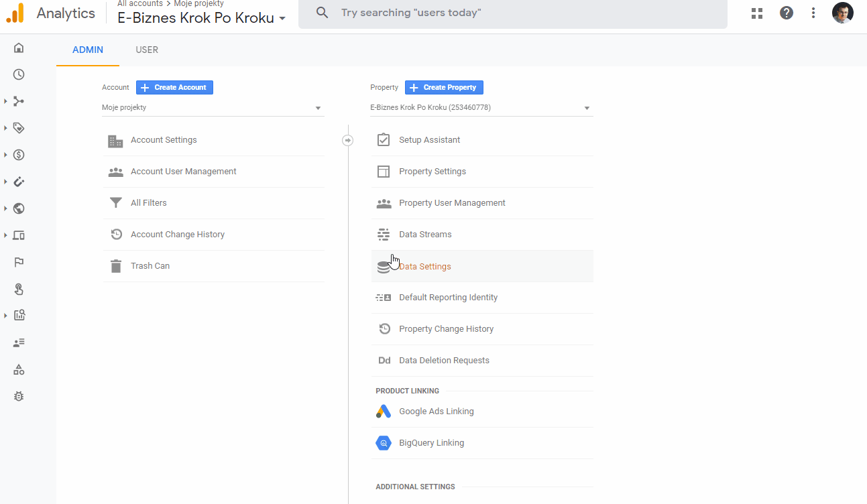Switch to the USER tab
The image size is (867, 504).
(x=147, y=50)
